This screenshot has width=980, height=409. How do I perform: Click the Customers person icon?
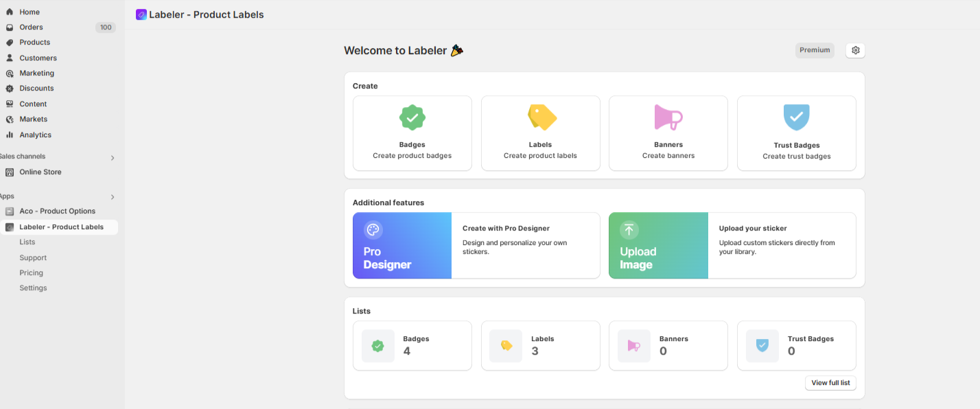[x=10, y=58]
